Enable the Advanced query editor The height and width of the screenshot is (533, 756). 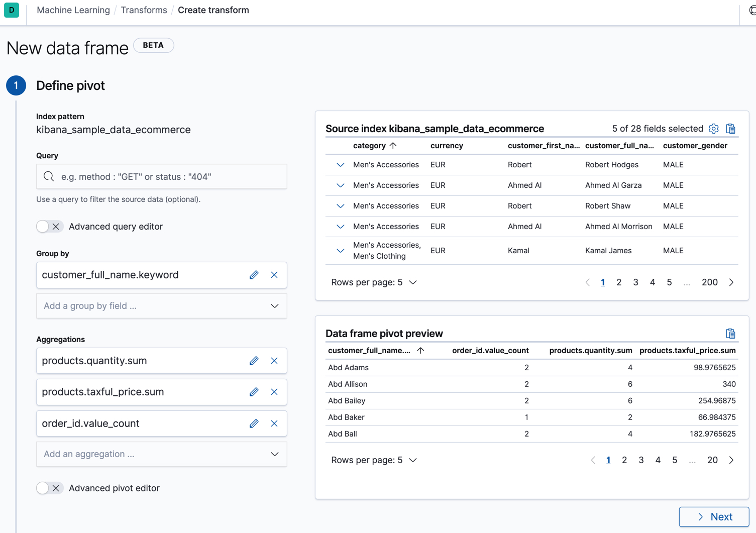49,227
